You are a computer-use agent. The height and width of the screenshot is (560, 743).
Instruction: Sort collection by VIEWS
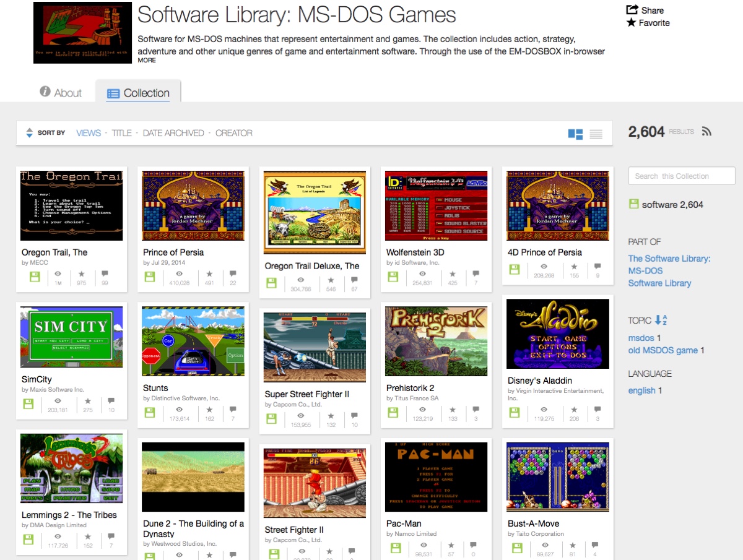point(89,133)
